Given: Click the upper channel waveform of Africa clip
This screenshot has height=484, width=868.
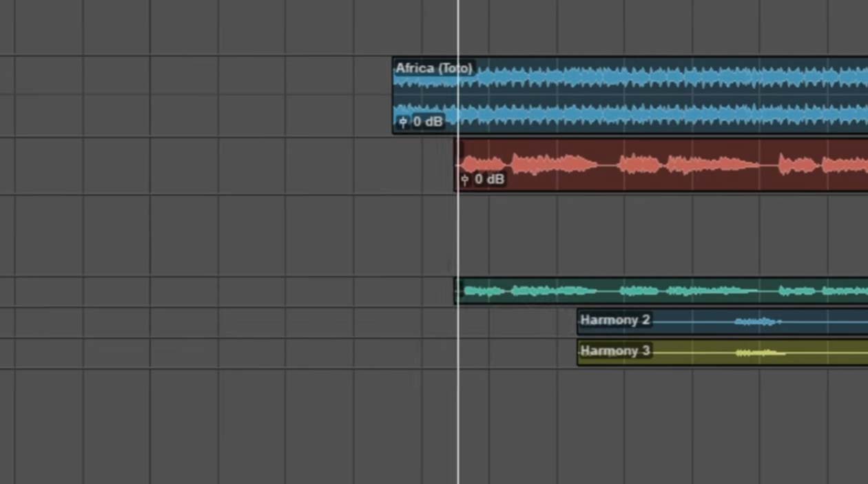Looking at the screenshot, I should coord(654,77).
